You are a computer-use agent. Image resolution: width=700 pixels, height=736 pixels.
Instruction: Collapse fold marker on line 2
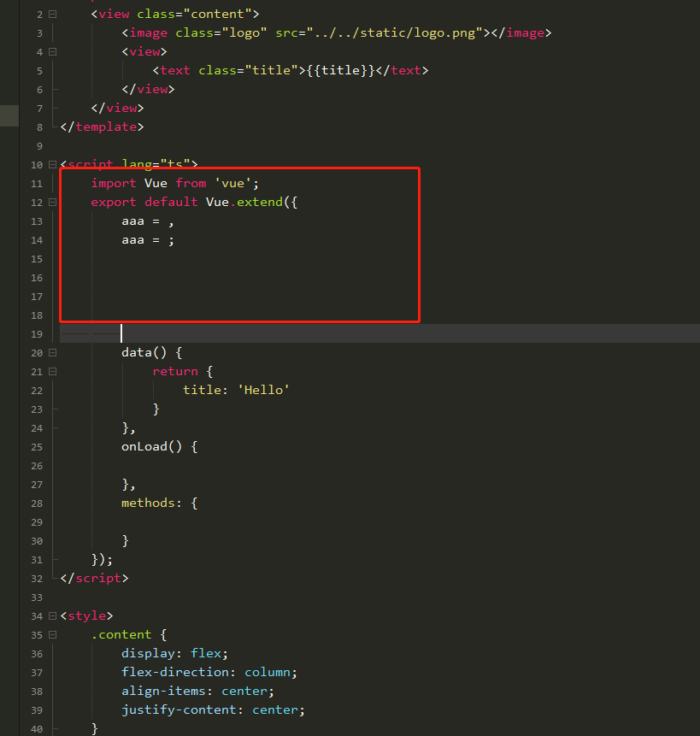(x=52, y=15)
